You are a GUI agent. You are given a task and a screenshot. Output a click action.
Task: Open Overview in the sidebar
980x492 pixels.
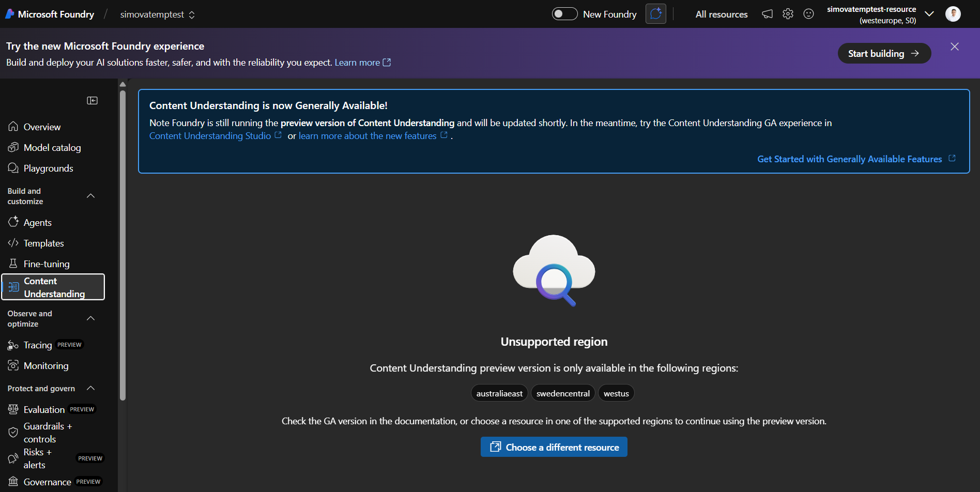click(42, 127)
